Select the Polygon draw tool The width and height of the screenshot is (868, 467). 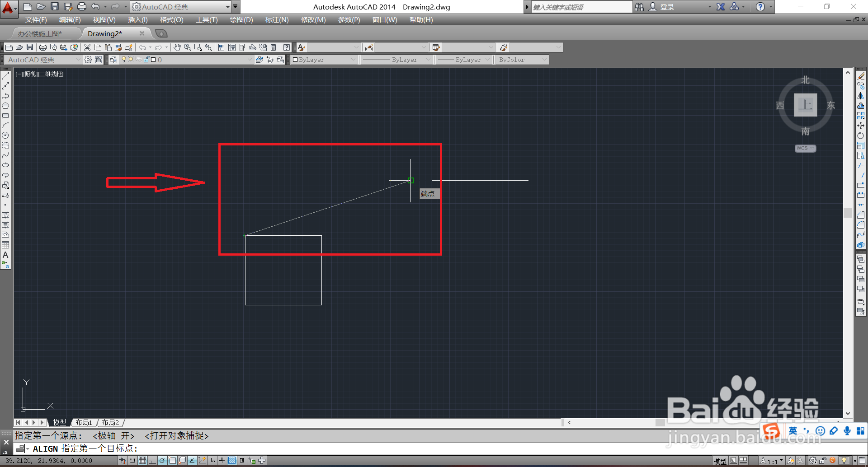[5, 106]
